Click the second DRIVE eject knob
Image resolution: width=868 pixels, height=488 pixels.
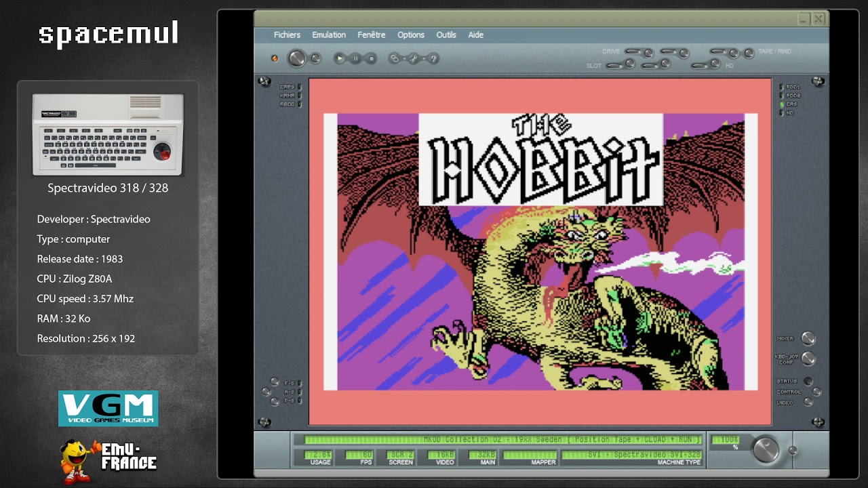click(684, 53)
